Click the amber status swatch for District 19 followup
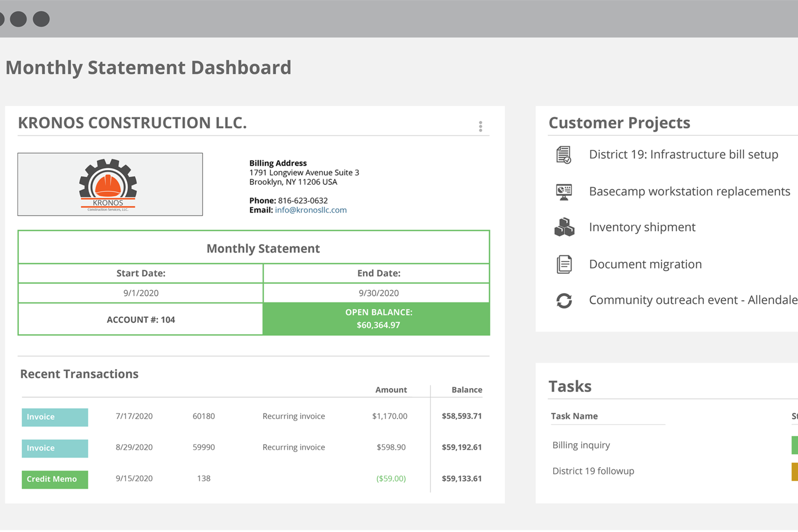Viewport: 798px width, 532px height. [x=794, y=471]
